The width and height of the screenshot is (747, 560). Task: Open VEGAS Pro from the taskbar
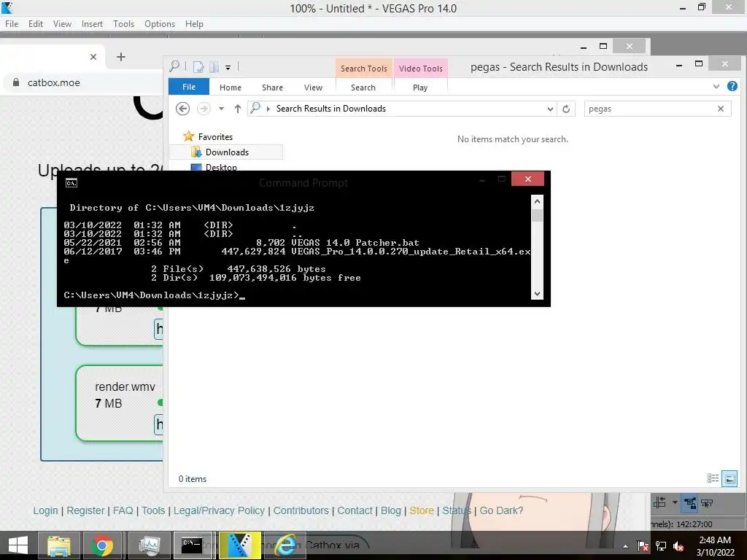[x=239, y=545]
